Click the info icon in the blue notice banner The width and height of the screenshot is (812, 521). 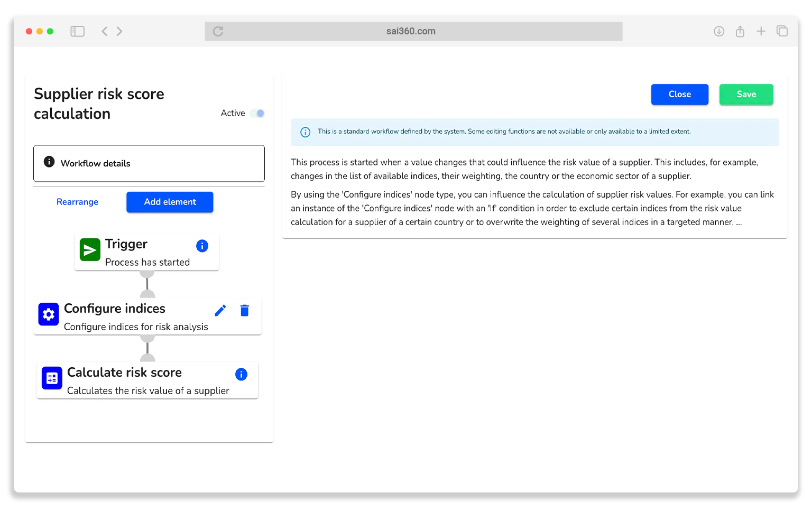[x=306, y=132]
